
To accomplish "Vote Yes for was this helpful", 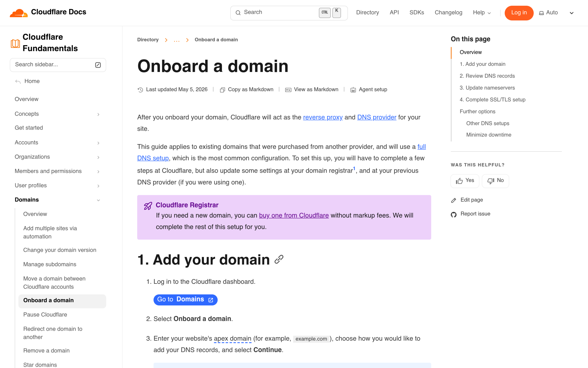I will 465,181.
